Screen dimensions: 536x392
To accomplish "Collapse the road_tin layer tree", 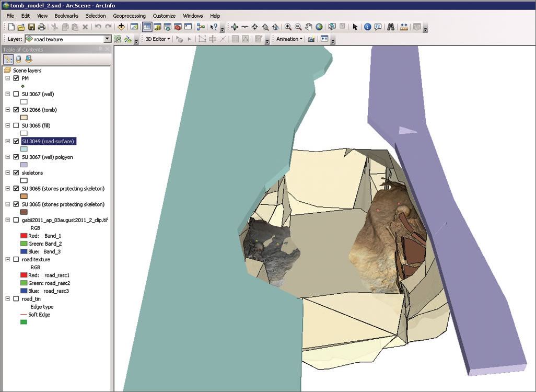I will pyautogui.click(x=8, y=298).
